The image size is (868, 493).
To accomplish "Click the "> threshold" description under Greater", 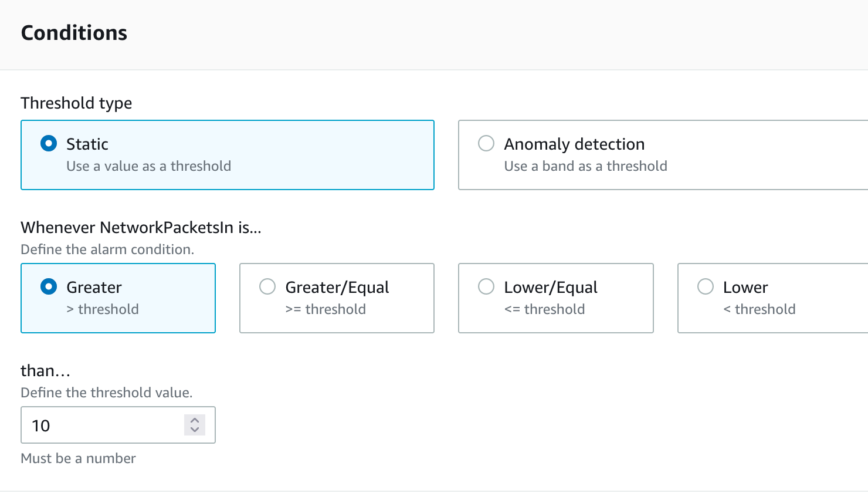I will point(103,309).
